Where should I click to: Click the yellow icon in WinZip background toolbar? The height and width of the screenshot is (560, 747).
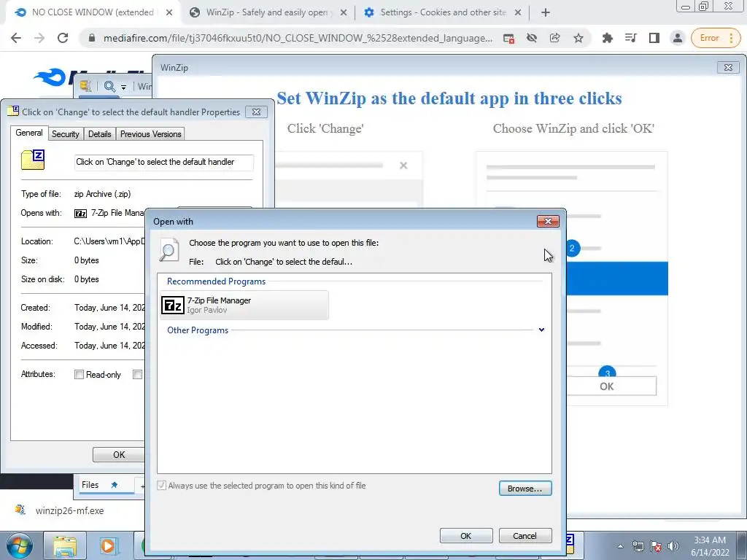pyautogui.click(x=85, y=86)
